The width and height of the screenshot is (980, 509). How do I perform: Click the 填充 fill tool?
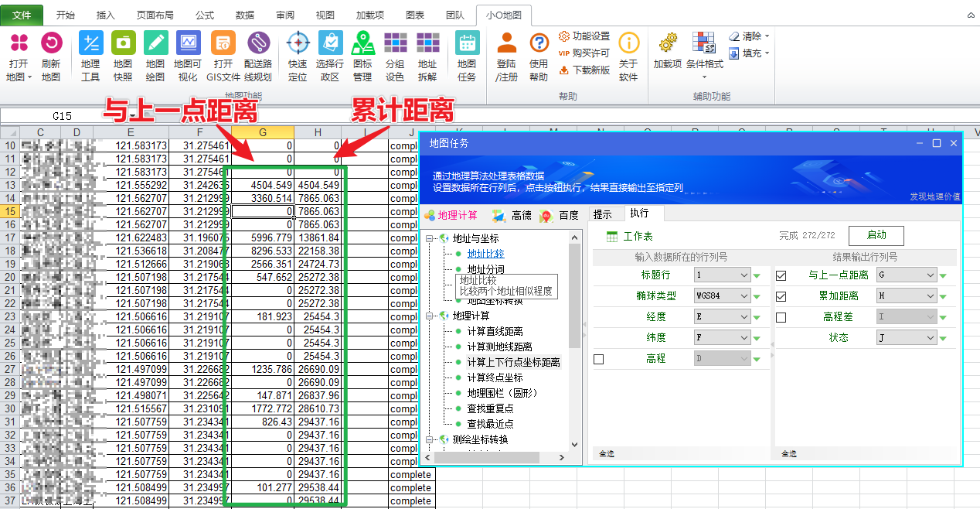click(748, 53)
